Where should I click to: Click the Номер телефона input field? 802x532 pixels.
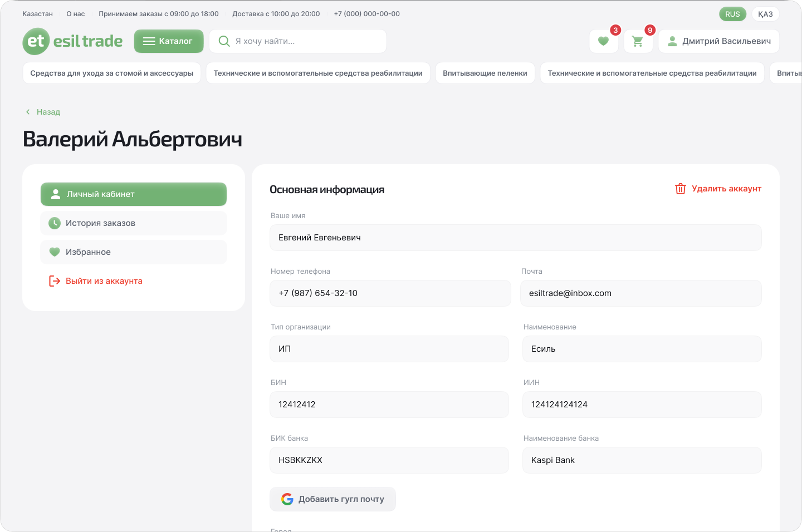point(390,293)
